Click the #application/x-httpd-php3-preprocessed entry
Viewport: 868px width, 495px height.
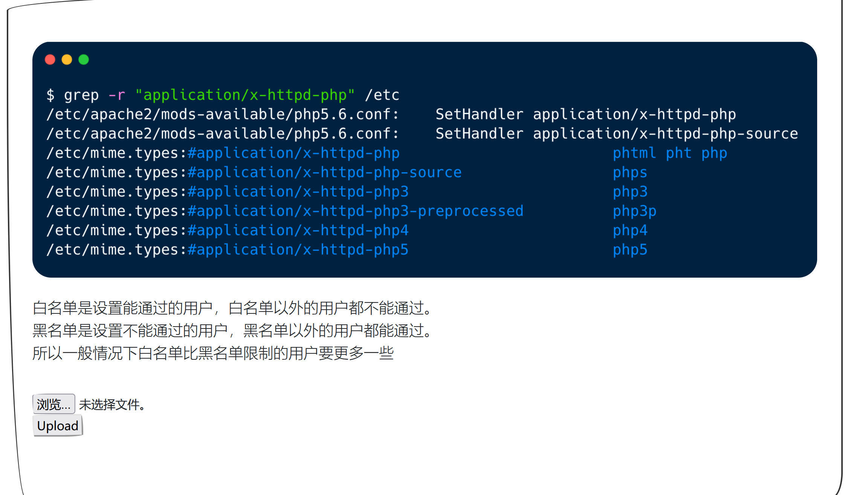[x=355, y=211]
